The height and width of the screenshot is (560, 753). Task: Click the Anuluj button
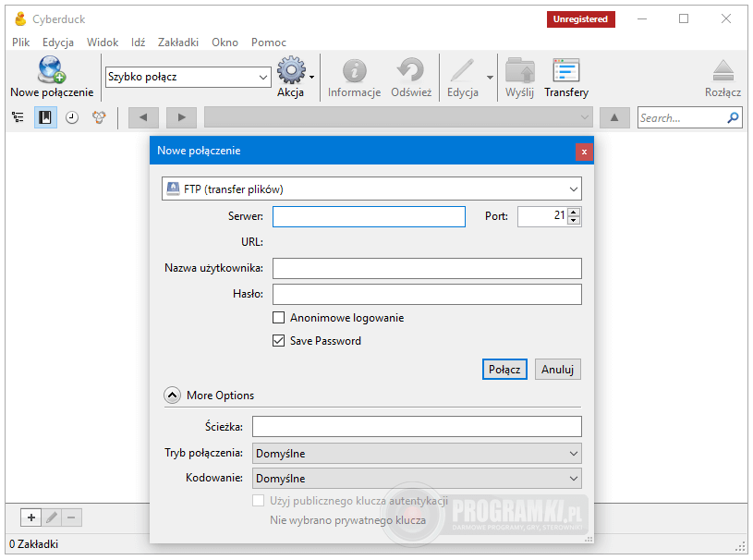tap(557, 369)
